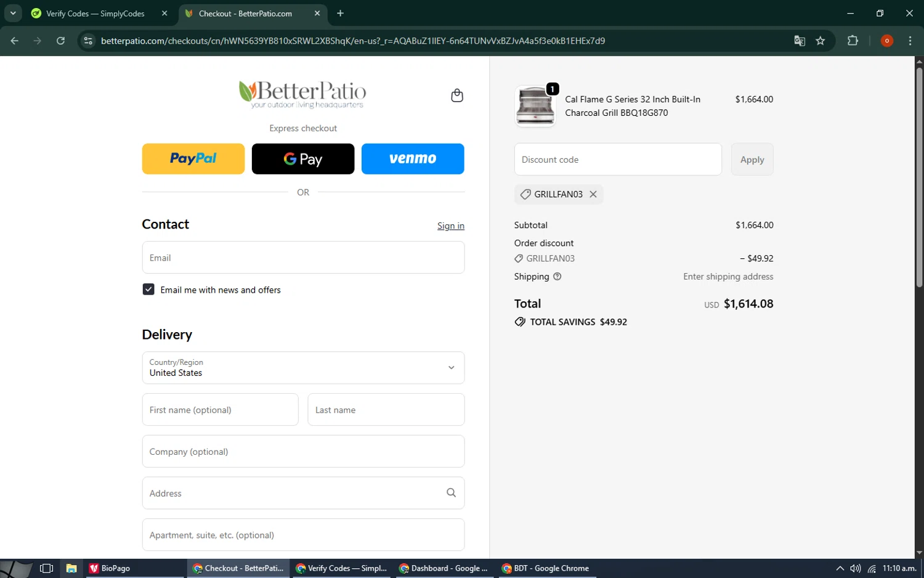Image resolution: width=924 pixels, height=578 pixels.
Task: Open File Explorer from the taskbar
Action: pyautogui.click(x=71, y=568)
